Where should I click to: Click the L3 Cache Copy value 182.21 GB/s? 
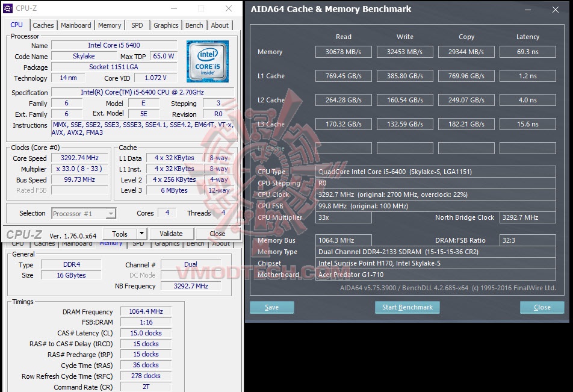coord(466,124)
